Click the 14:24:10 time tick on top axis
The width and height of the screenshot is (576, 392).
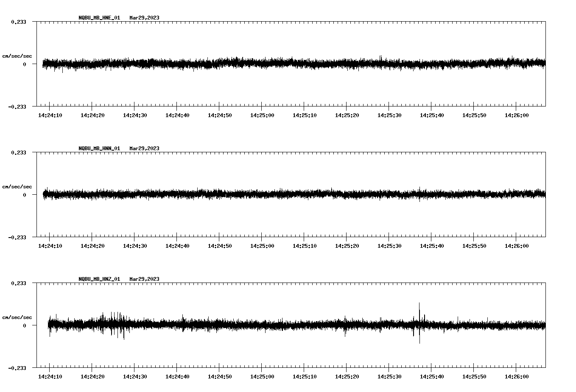[x=50, y=115]
